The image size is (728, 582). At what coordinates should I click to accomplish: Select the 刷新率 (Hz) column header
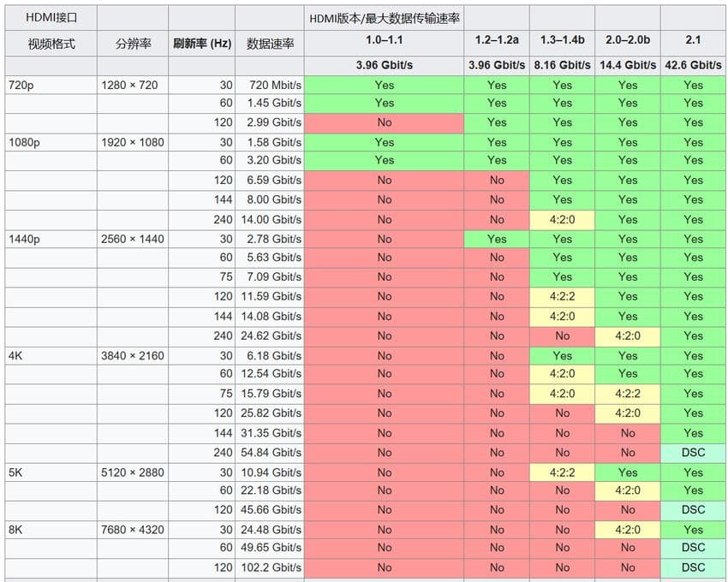coord(202,44)
